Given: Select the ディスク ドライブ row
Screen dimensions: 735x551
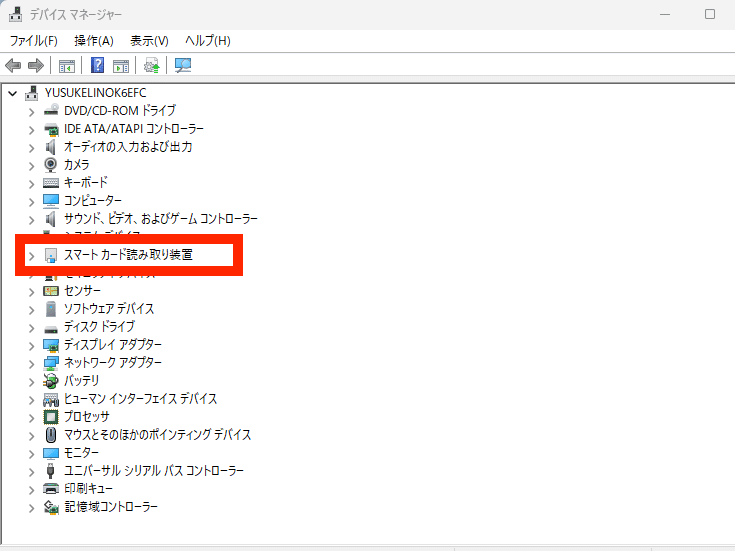Looking at the screenshot, I should pyautogui.click(x=99, y=326).
